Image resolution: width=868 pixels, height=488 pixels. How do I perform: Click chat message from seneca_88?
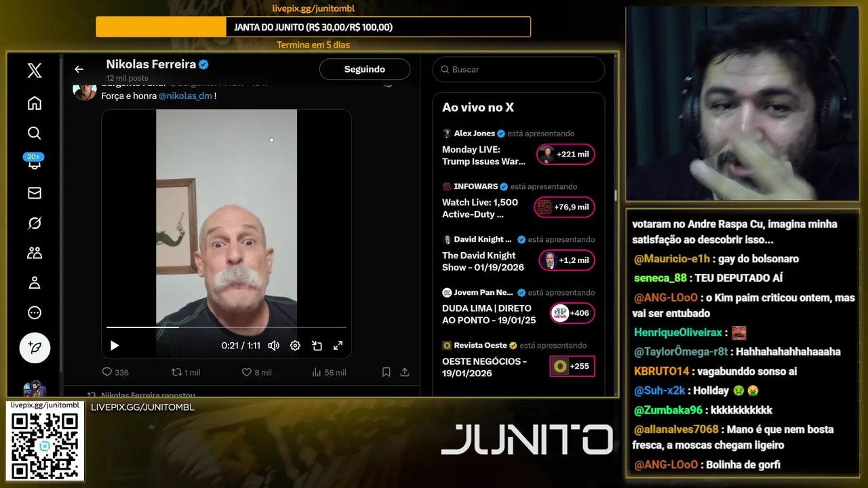pyautogui.click(x=708, y=278)
